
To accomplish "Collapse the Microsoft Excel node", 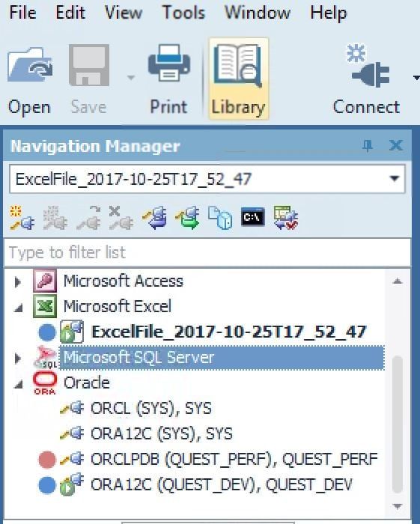I will click(19, 308).
